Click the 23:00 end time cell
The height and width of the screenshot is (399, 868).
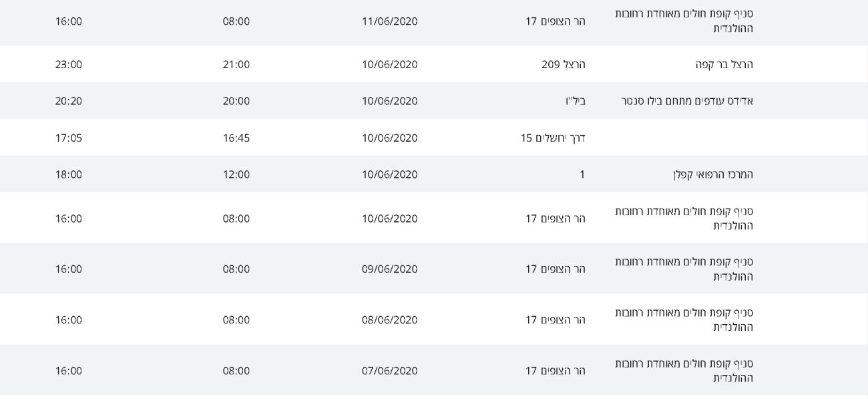[69, 65]
